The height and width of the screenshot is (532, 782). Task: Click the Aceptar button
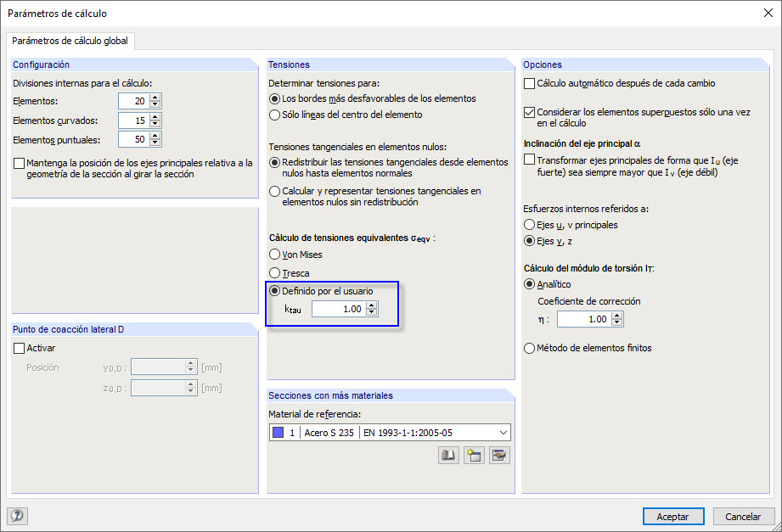tap(673, 517)
